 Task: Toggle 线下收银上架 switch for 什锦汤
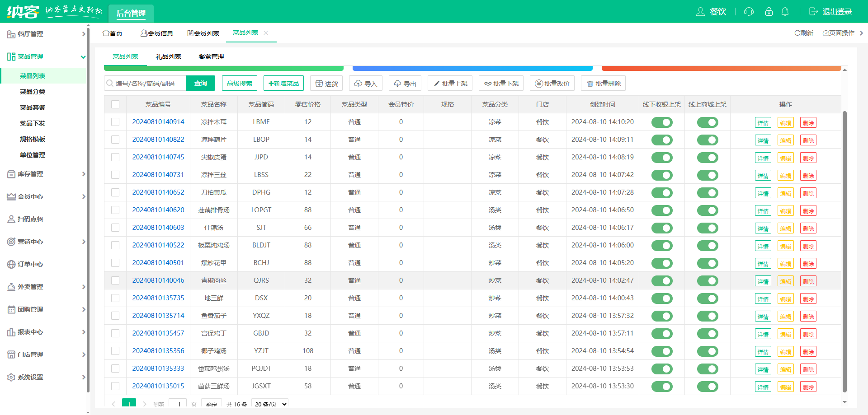click(x=662, y=228)
